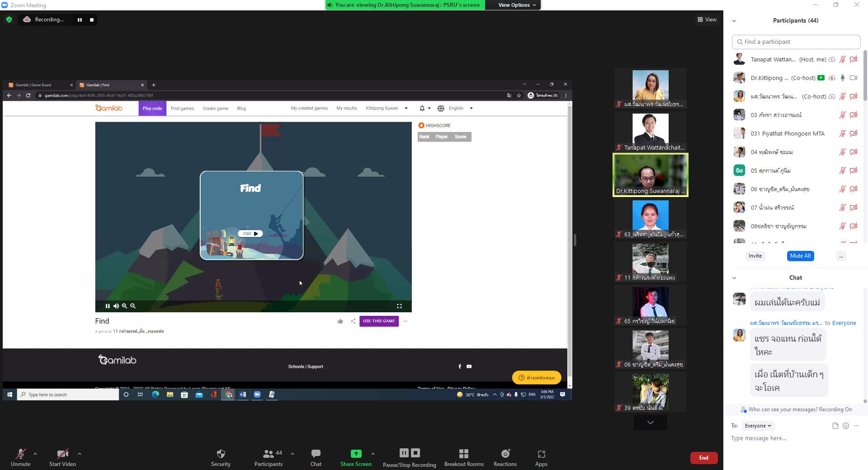
Task: Unmute microphone in Zoom toolbar
Action: pyautogui.click(x=20, y=457)
